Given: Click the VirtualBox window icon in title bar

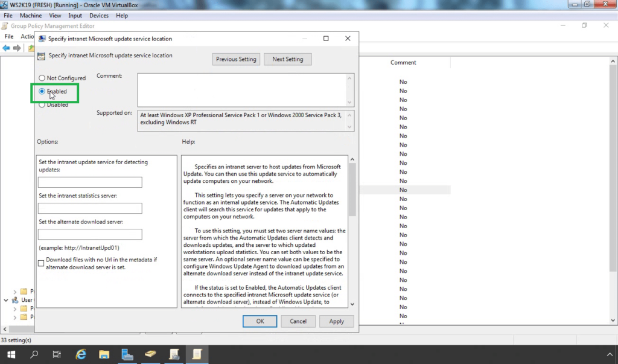Looking at the screenshot, I should click(4, 5).
